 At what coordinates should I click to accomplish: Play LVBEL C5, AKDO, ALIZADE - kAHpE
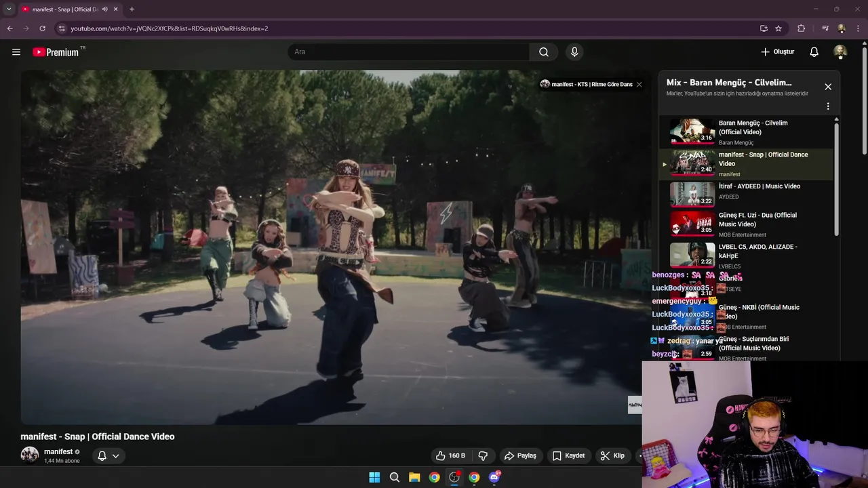tap(746, 256)
